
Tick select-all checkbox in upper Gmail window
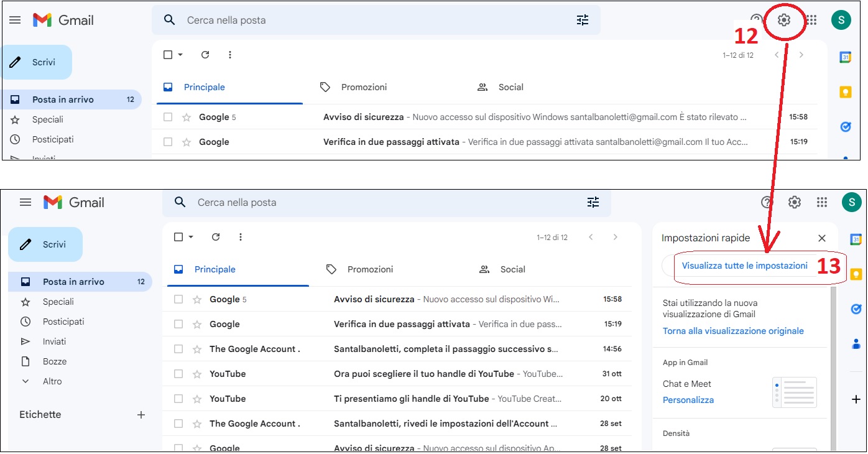[168, 55]
